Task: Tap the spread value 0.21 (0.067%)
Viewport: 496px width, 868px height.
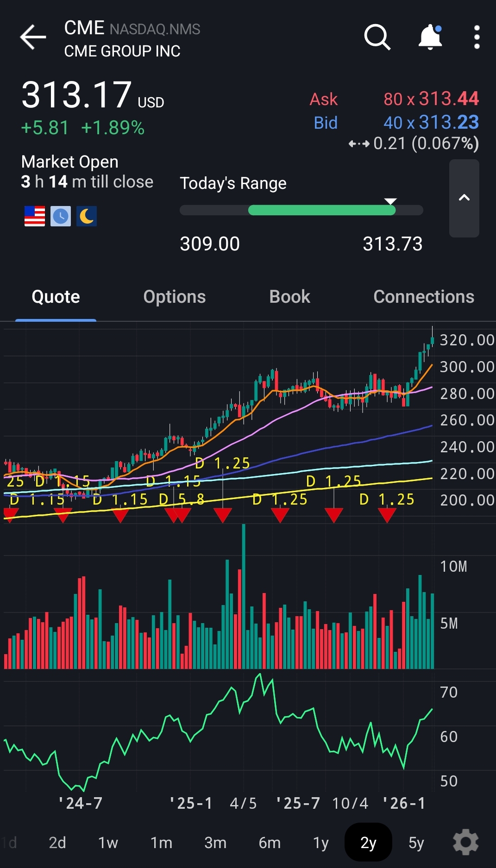Action: [426, 144]
